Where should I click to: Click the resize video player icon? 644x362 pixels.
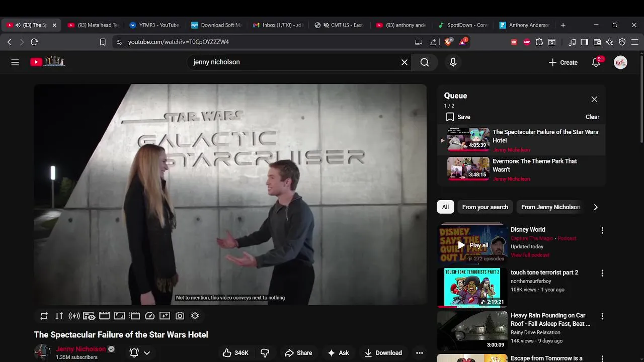[x=119, y=316]
